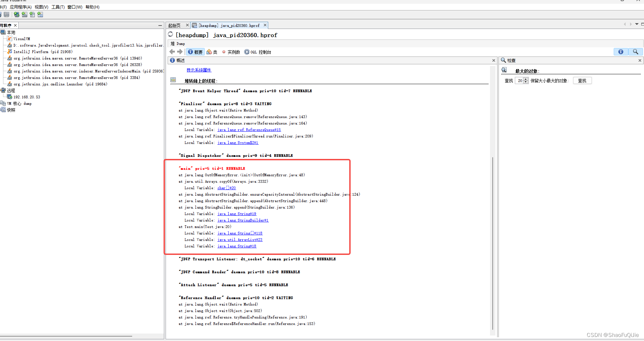The image size is (644, 341).
Task: Add a JMX connection from the toolbar
Action: 24,14
